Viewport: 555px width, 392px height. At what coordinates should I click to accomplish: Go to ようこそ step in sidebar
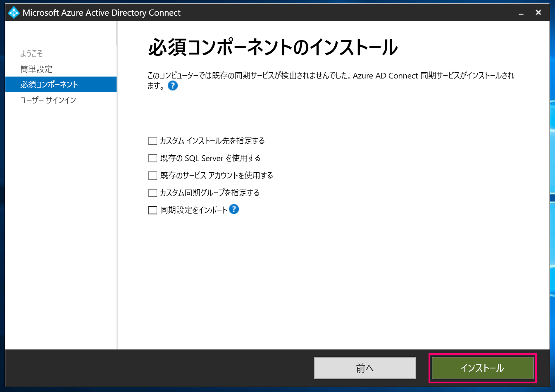(x=31, y=54)
